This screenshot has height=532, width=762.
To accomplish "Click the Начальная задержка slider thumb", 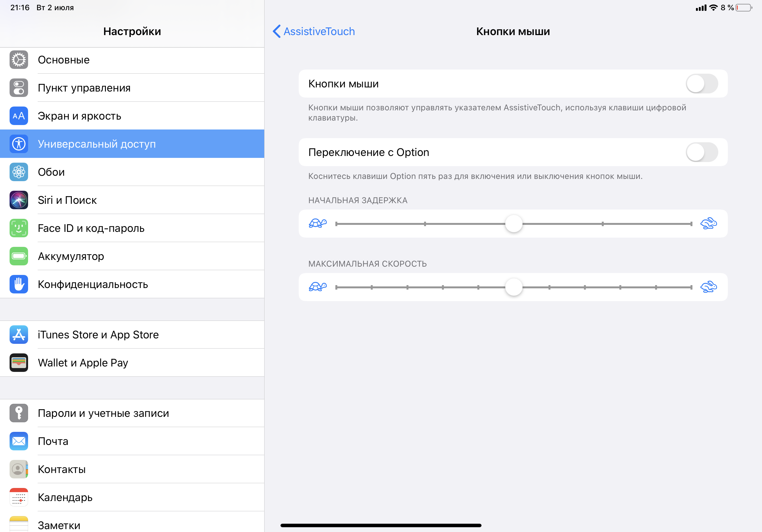I will pos(513,224).
